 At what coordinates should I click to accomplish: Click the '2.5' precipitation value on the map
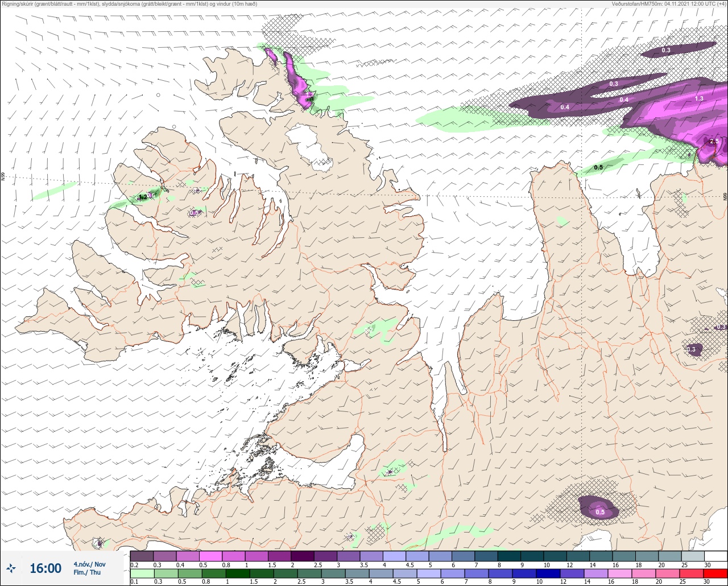714,141
